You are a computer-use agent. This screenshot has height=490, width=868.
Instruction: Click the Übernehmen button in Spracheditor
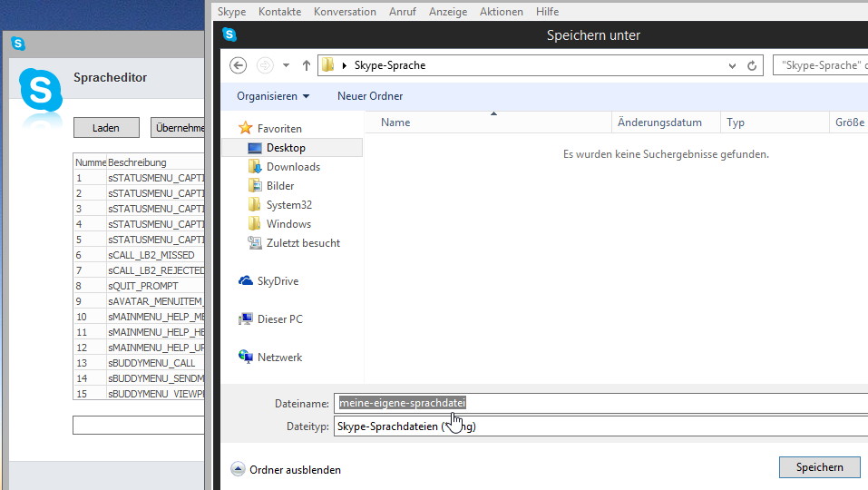tap(179, 128)
